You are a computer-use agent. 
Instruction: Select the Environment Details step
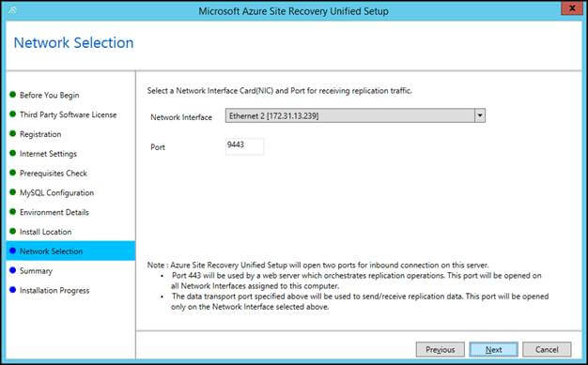click(54, 212)
